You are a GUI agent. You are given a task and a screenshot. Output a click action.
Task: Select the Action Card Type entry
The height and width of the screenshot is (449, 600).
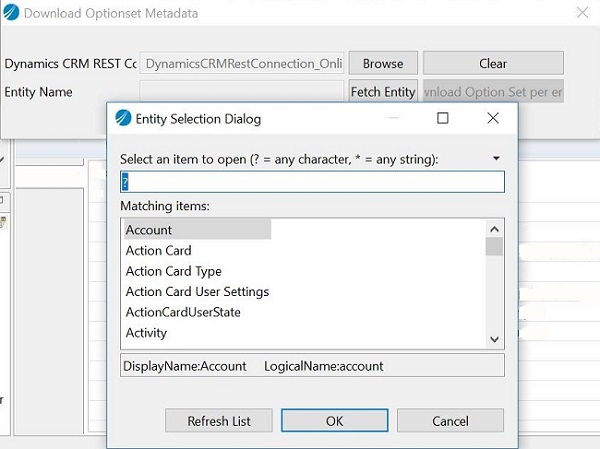(173, 271)
